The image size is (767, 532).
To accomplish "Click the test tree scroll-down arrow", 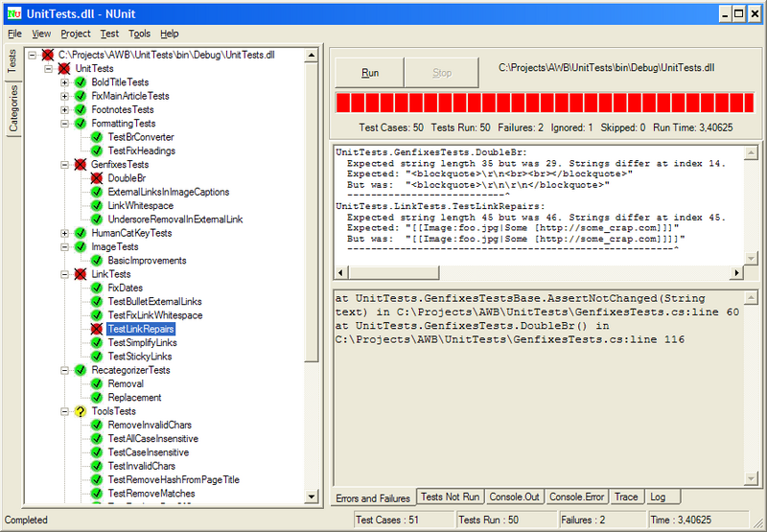I will click(311, 497).
